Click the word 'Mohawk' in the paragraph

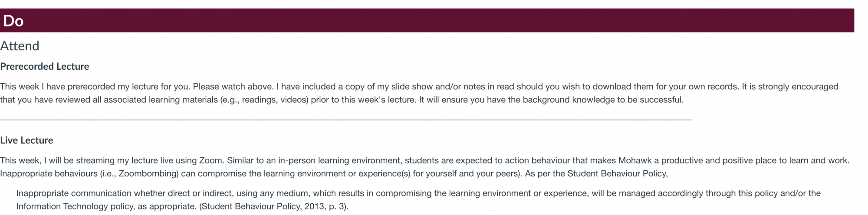pos(635,160)
